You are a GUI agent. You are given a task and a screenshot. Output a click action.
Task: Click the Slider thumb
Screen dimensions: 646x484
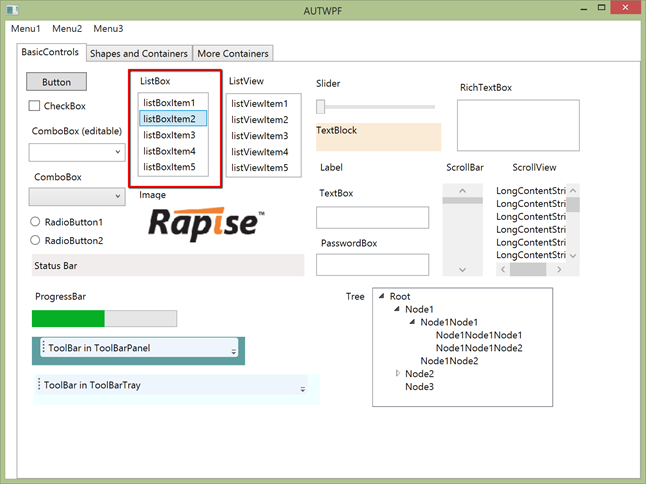tap(321, 106)
